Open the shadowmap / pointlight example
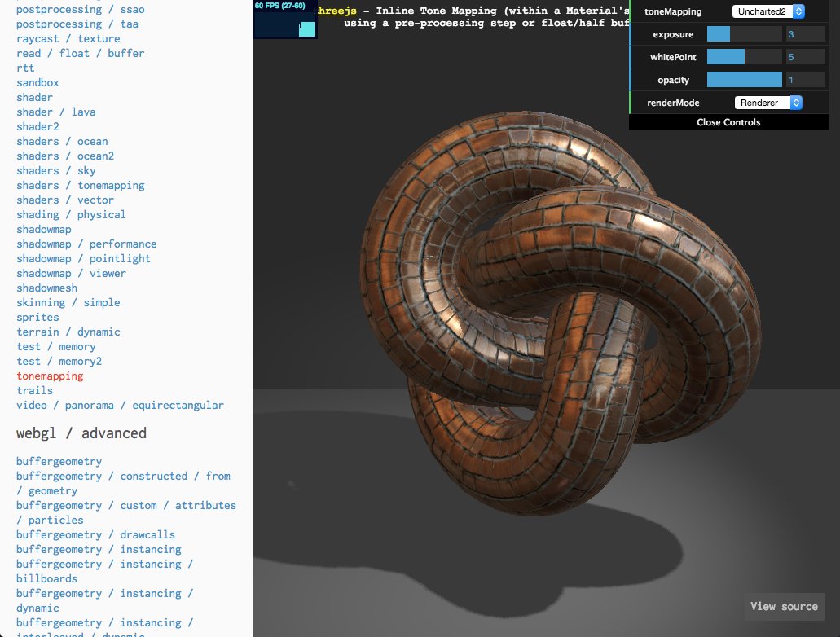Viewport: 840px width, 637px height. 83,259
